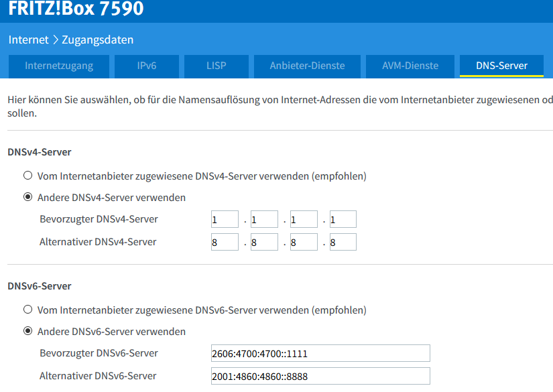Click third octet of Bevorzugter DNSv4-Server
Viewport: 553px width, 392px height.
(x=304, y=219)
